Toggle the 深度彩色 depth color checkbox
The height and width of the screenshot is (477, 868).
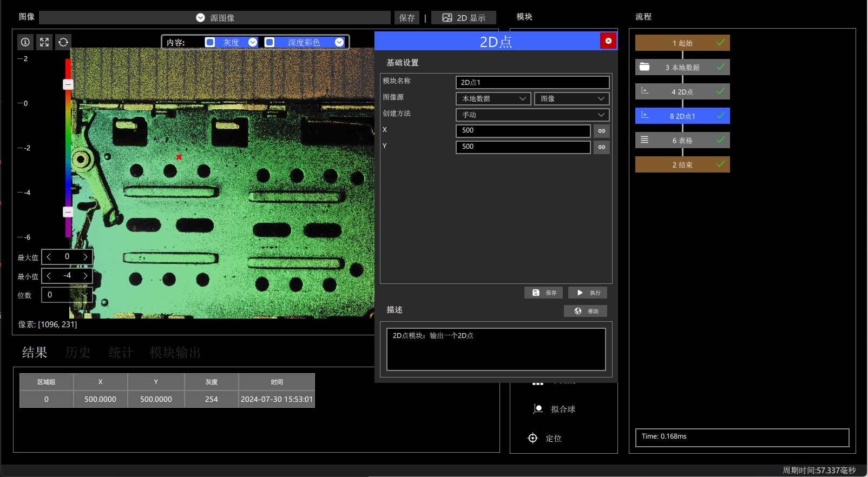269,42
